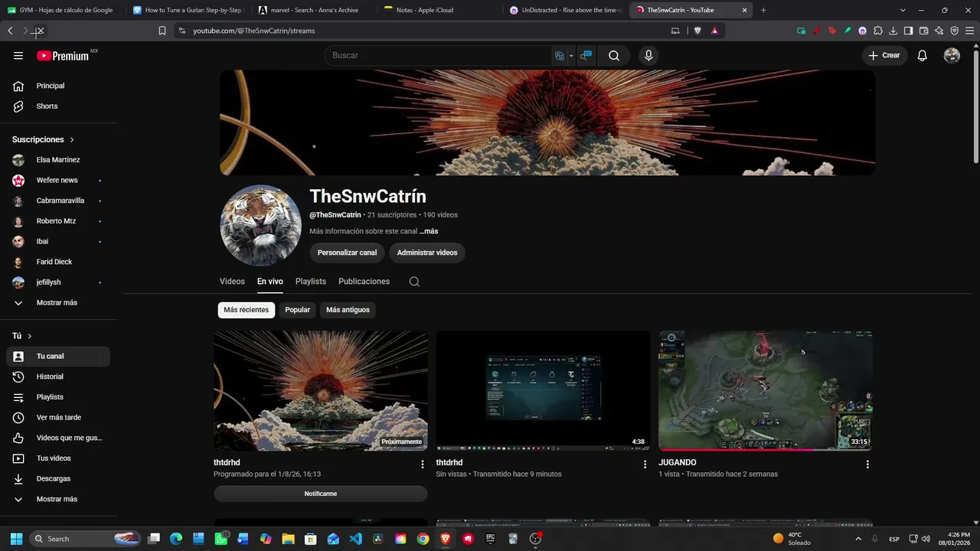Viewport: 980px width, 551px height.
Task: Click the Administrar videos button
Action: tap(427, 253)
